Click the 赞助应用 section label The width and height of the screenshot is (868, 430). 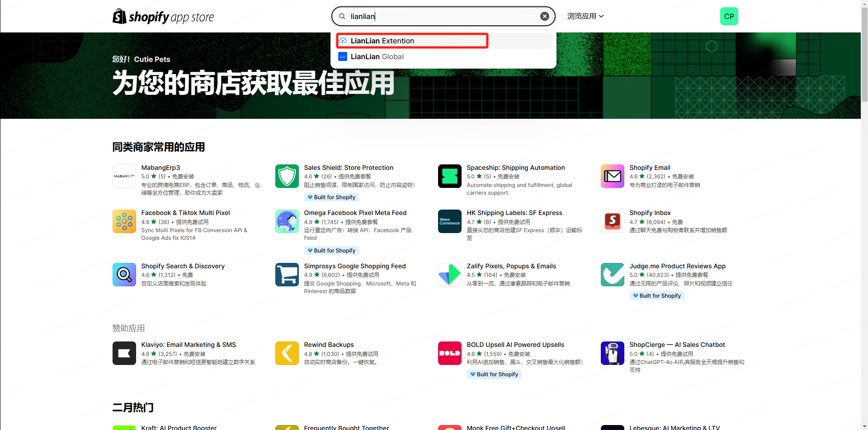pos(128,328)
